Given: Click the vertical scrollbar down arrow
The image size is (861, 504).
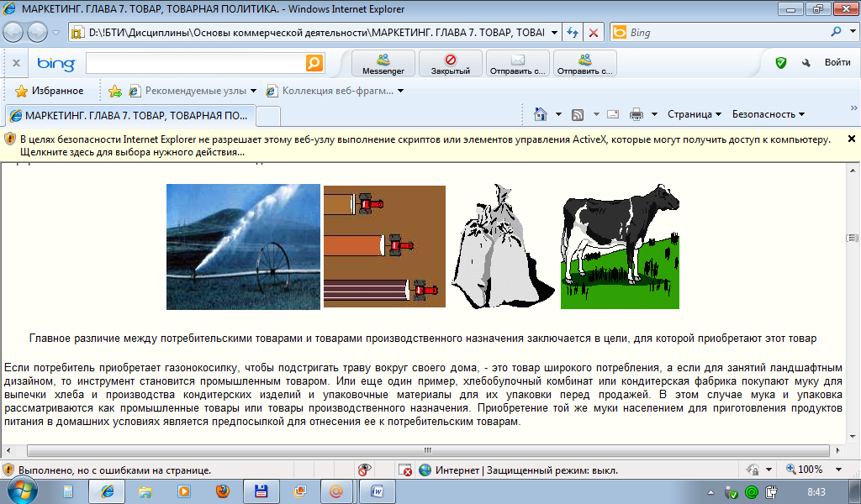Looking at the screenshot, I should pos(853,437).
